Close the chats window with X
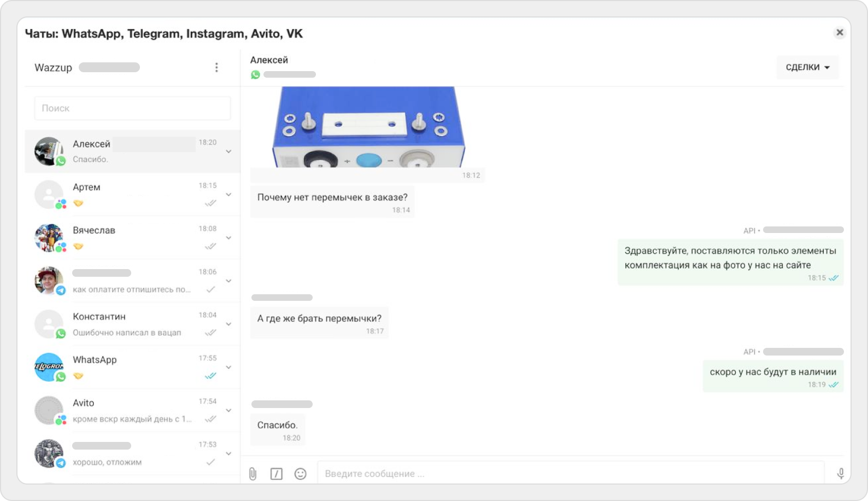868x501 pixels. [x=840, y=33]
